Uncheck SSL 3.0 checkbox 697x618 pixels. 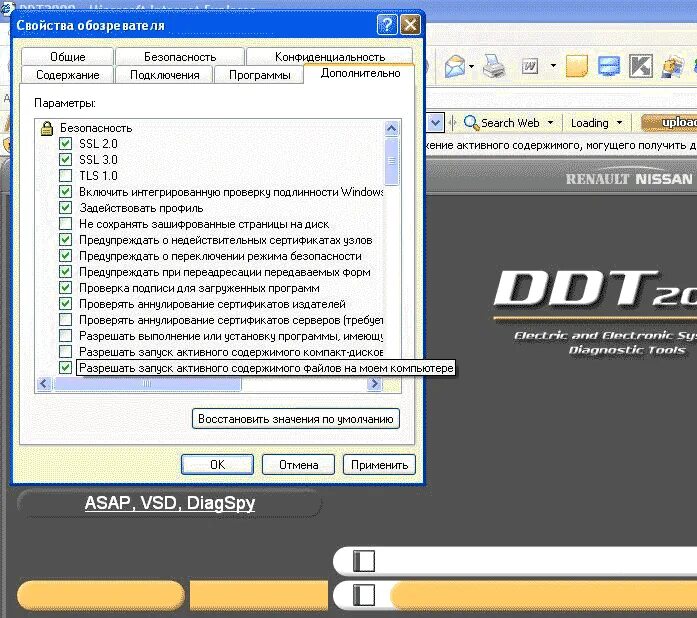click(x=65, y=160)
